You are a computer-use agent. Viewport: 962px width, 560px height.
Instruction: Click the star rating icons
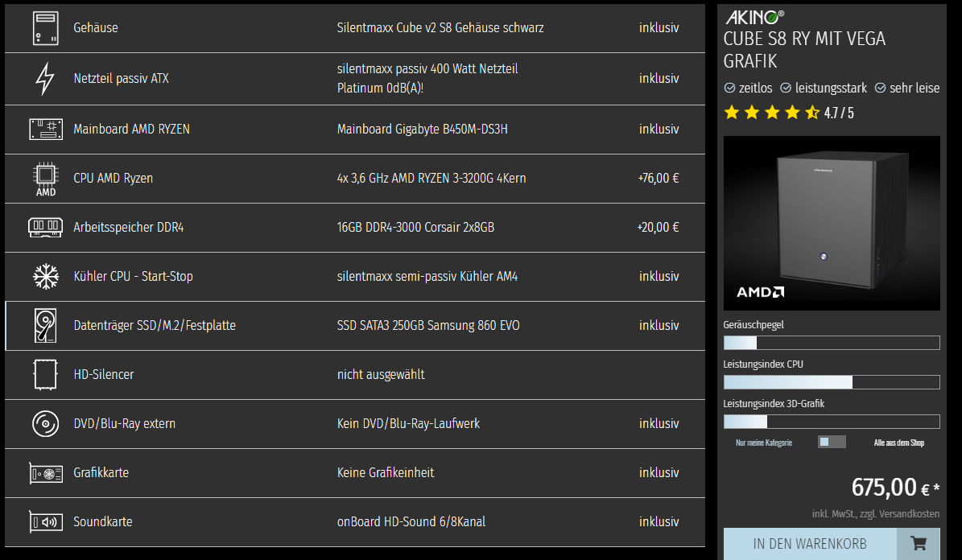click(772, 113)
